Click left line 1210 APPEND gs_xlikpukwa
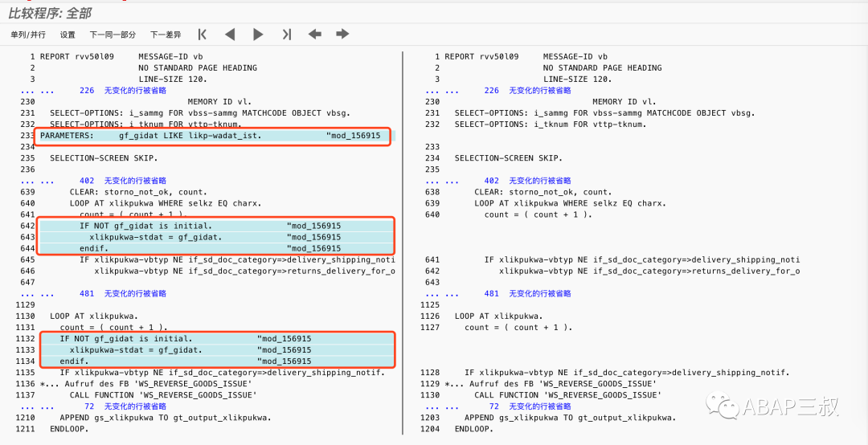 [166, 418]
